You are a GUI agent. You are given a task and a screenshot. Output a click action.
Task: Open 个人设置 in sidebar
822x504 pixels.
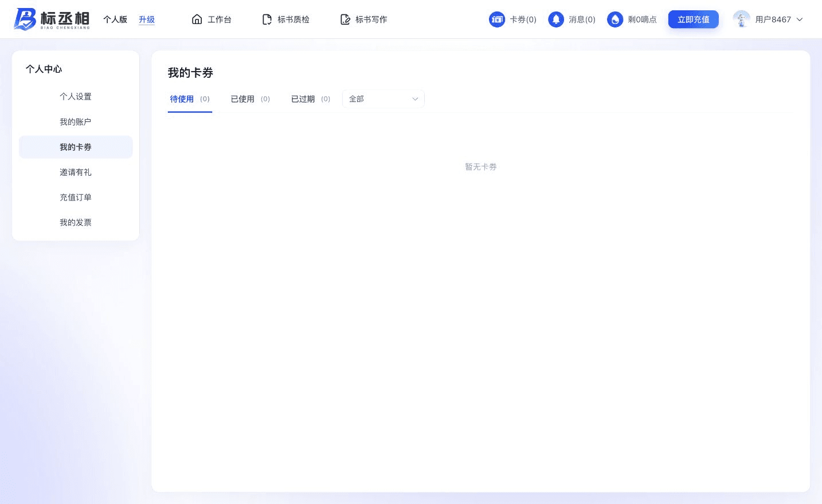[x=76, y=97]
